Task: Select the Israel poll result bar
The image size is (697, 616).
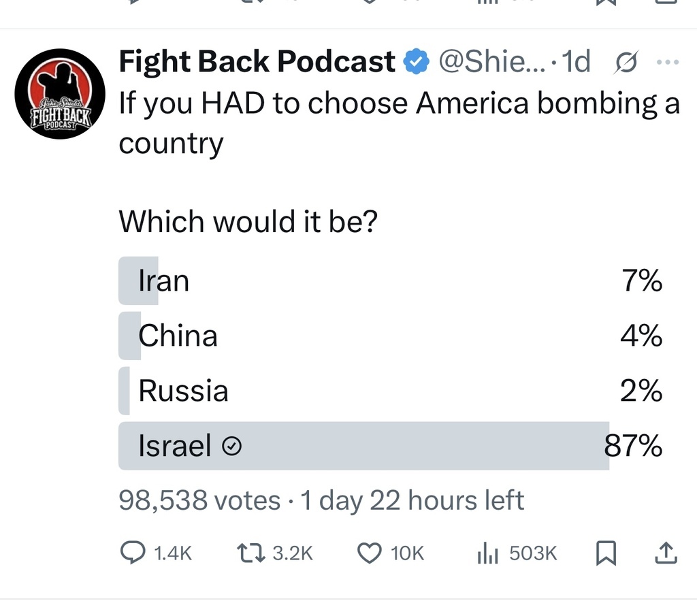Action: click(390, 446)
